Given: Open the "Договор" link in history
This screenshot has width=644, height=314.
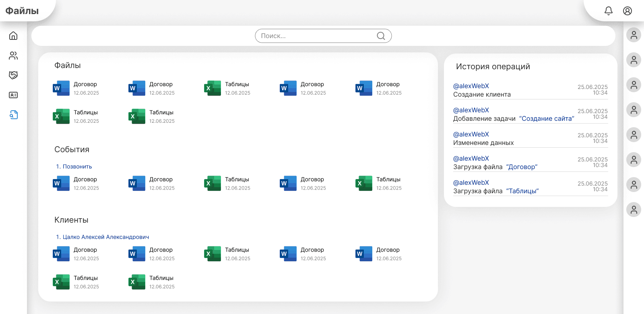Looking at the screenshot, I should [x=522, y=167].
